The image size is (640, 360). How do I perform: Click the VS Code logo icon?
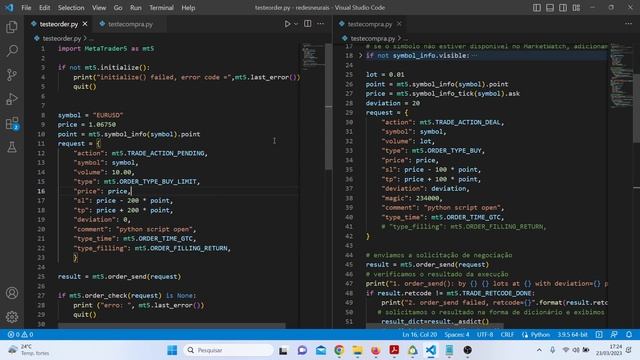click(9, 8)
